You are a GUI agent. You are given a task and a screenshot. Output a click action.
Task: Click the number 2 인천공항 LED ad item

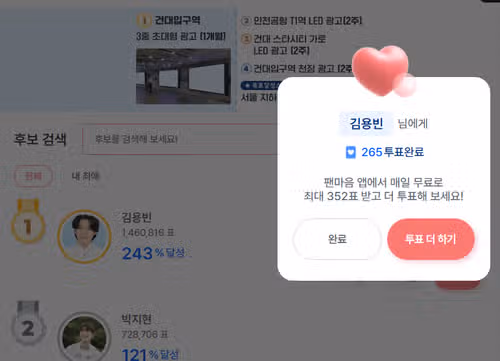(x=301, y=21)
